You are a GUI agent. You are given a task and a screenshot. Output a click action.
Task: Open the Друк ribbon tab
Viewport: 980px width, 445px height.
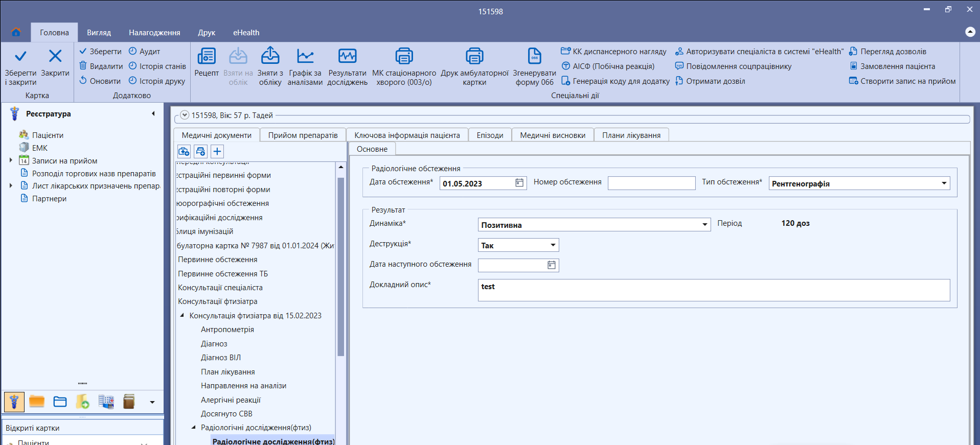point(207,32)
